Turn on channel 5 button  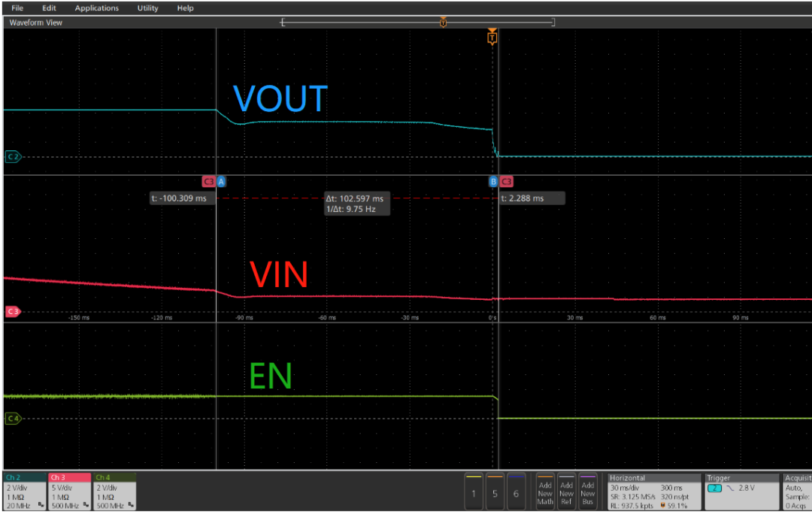pos(495,492)
